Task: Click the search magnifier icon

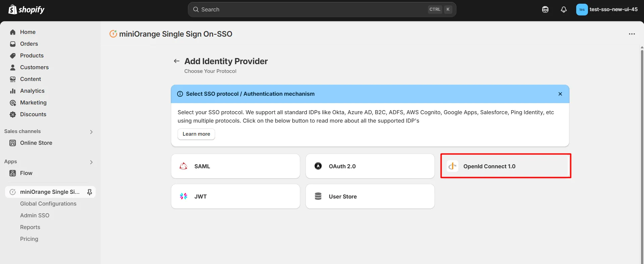Action: 196,9
